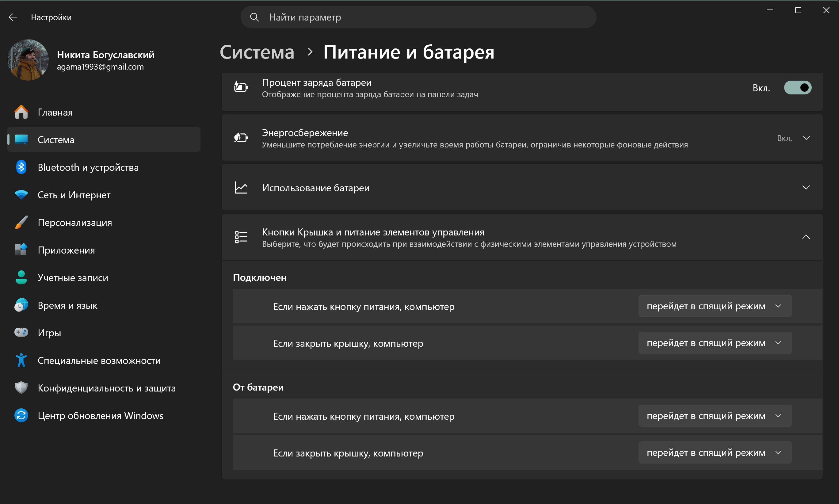Click Система breadcrumb link
Viewport: 839px width, 504px height.
(257, 52)
